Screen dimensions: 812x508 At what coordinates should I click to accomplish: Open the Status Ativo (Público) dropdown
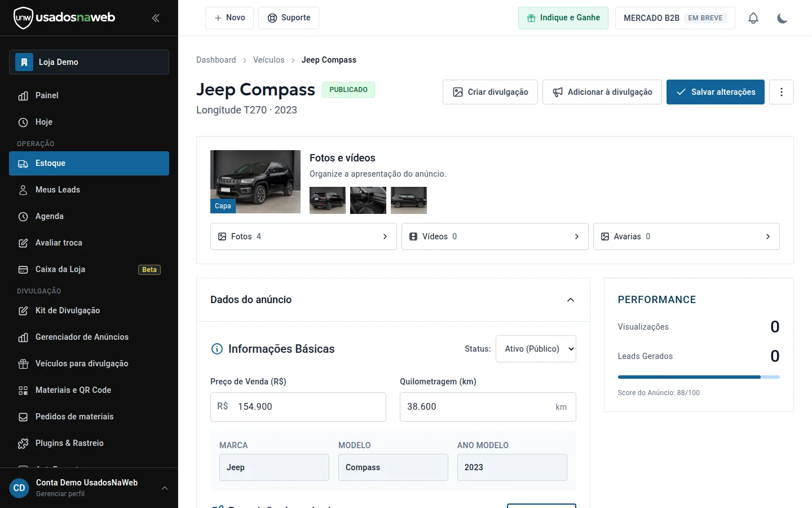tap(536, 349)
